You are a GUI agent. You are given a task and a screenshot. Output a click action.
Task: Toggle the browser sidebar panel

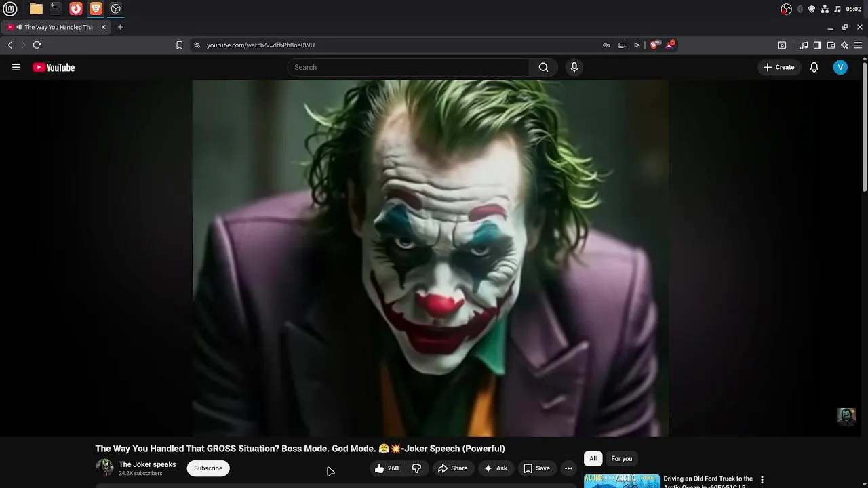817,45
